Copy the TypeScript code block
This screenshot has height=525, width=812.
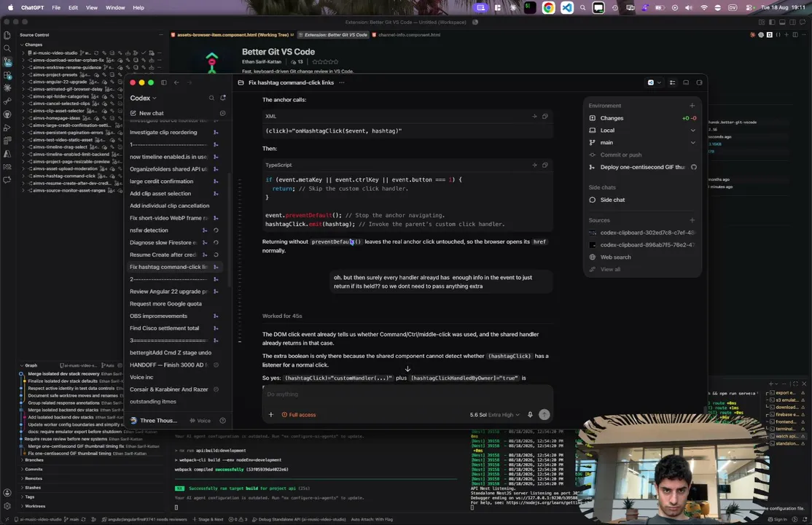tap(544, 165)
